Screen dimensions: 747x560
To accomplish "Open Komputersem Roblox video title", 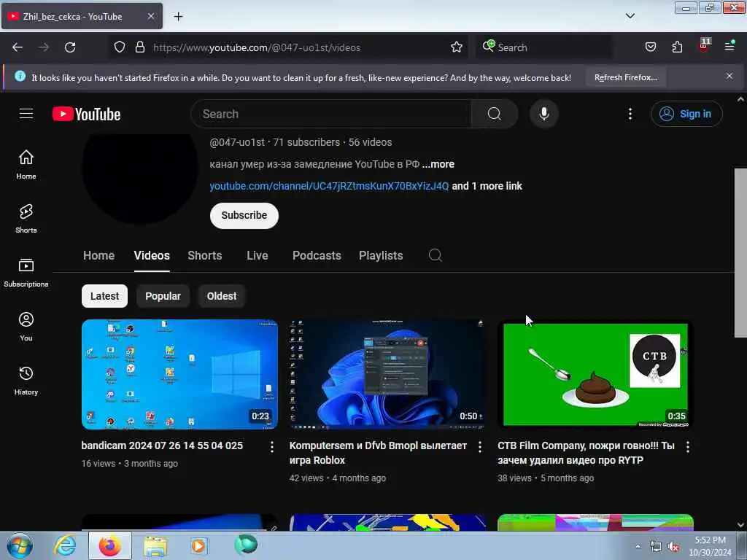I will click(x=379, y=453).
